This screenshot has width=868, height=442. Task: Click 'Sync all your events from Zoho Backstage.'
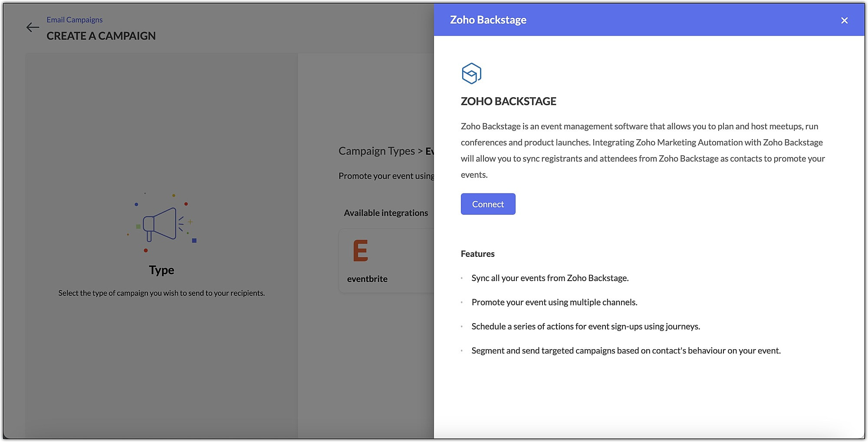(550, 278)
